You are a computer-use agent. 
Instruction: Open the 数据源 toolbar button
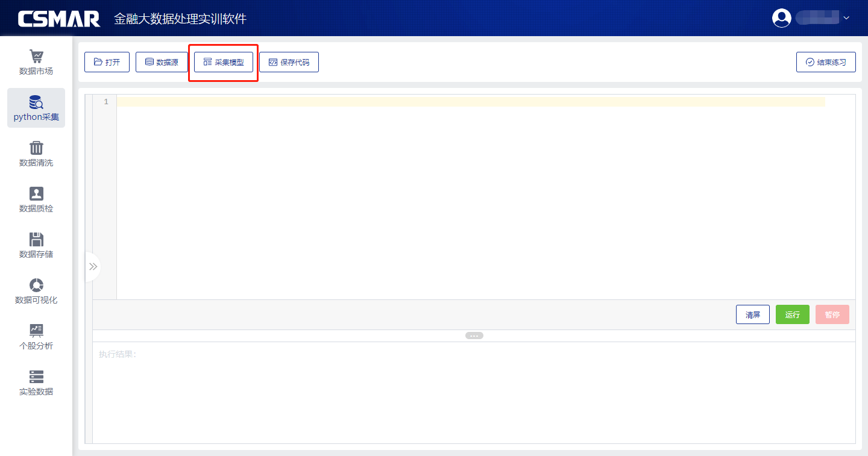162,62
